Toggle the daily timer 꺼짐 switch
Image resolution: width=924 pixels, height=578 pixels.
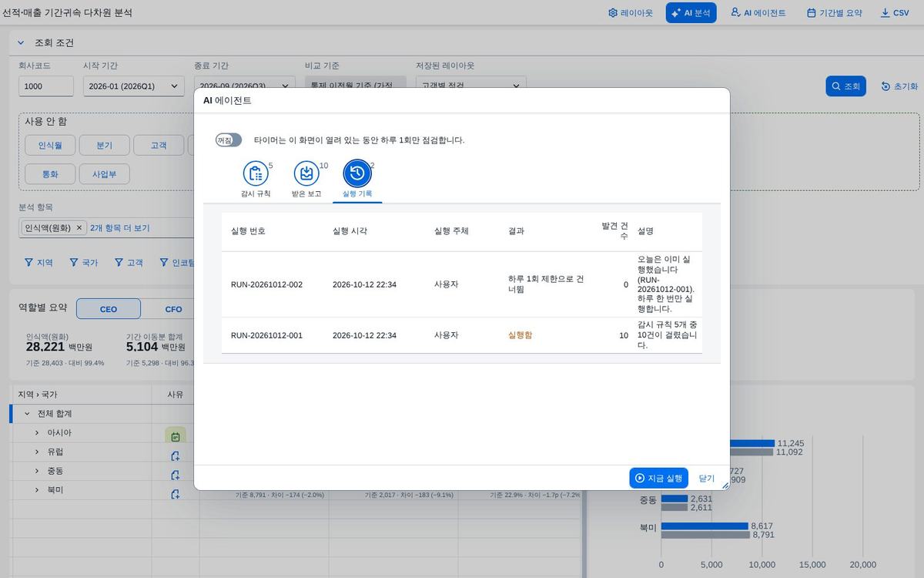(x=229, y=140)
